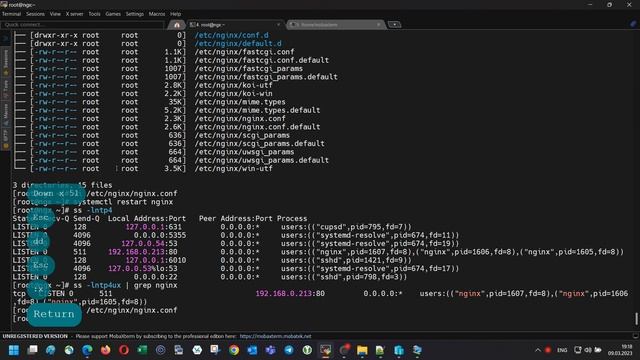Click the Quick connect input field
This screenshot has width=640, height=360.
coord(83,24)
